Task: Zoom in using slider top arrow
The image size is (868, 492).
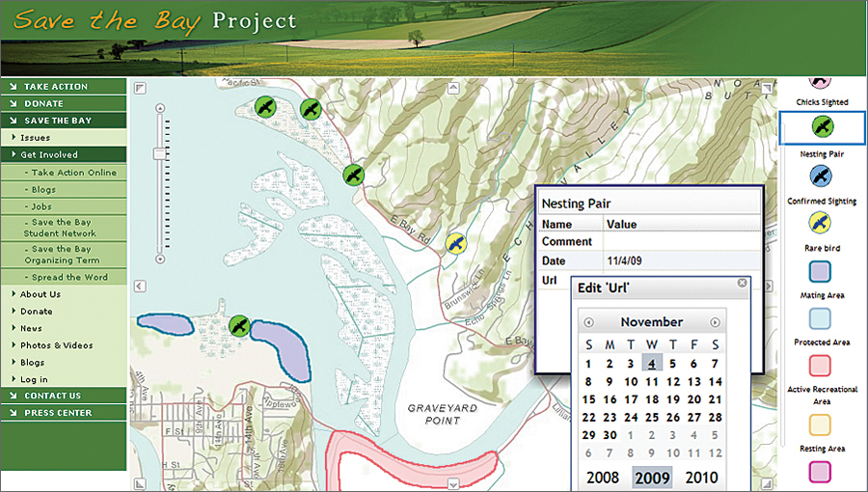Action: (160, 108)
